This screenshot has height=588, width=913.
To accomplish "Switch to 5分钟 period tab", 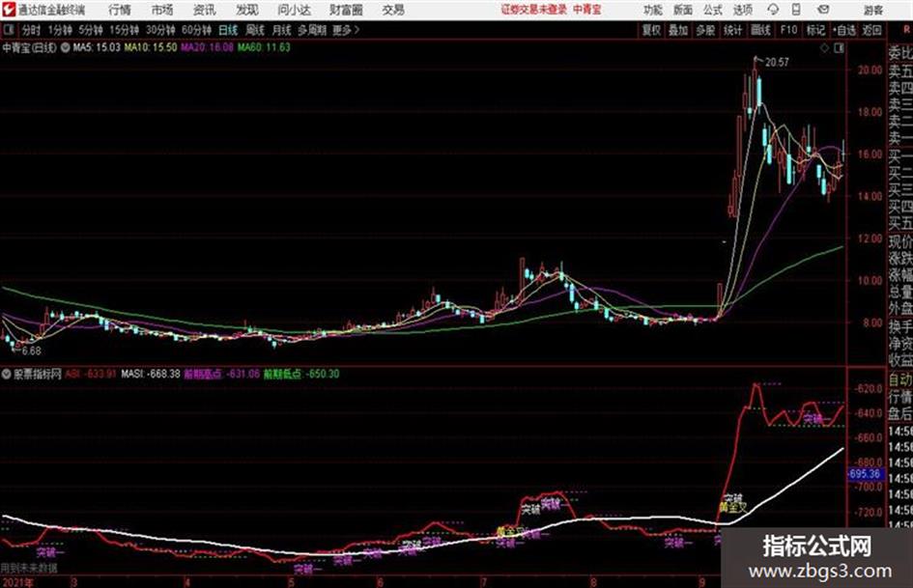I will [x=90, y=30].
